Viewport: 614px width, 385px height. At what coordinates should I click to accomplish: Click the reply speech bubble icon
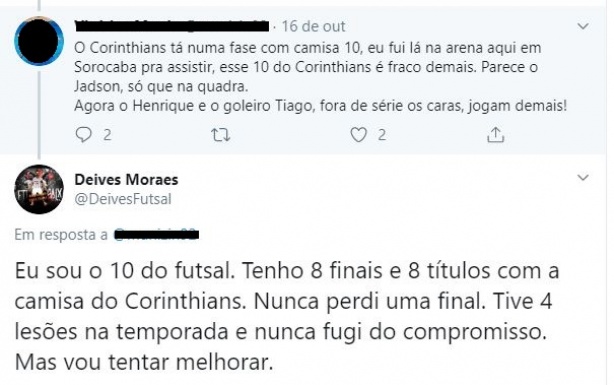pos(83,135)
